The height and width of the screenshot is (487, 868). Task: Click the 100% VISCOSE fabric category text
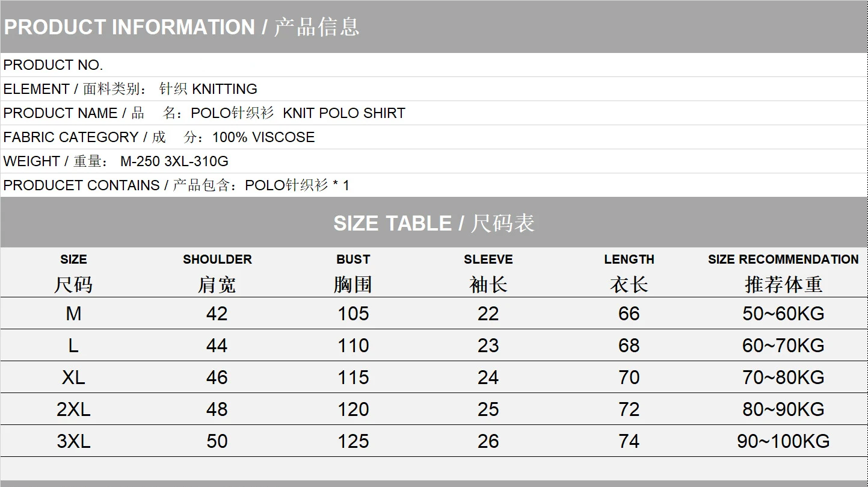coord(263,137)
